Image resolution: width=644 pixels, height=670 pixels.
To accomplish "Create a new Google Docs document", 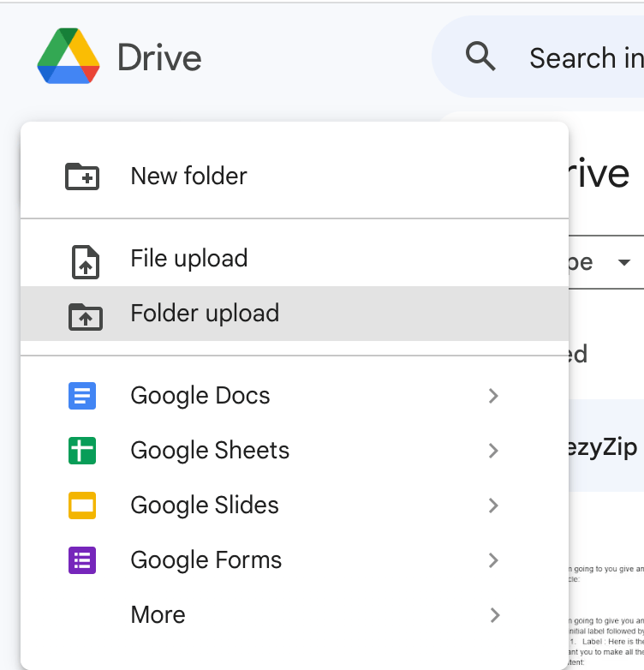I will tap(295, 396).
